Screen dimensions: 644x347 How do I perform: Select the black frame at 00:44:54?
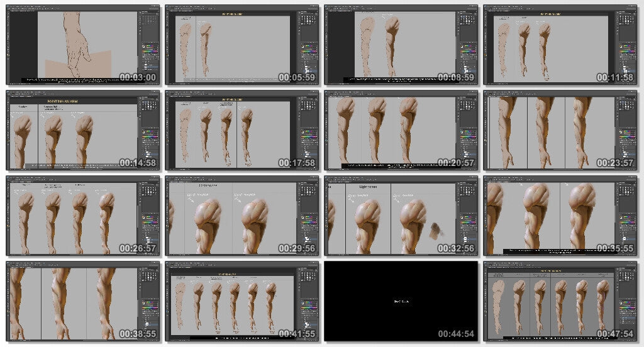(401, 301)
